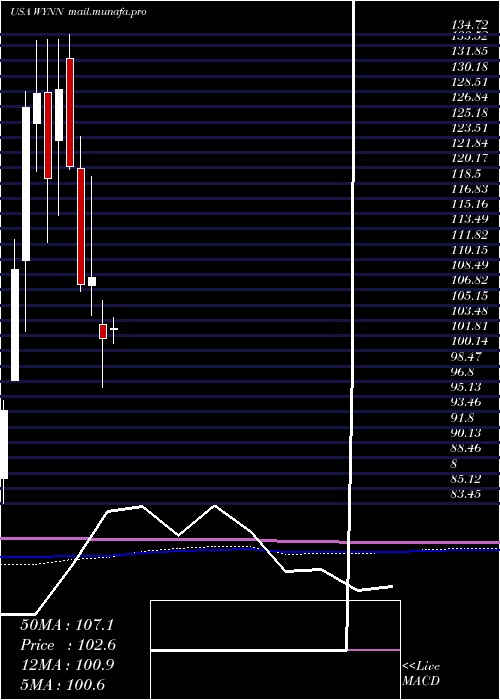Click the white MACD histogram box
The height and width of the screenshot is (700, 500).
[275, 650]
